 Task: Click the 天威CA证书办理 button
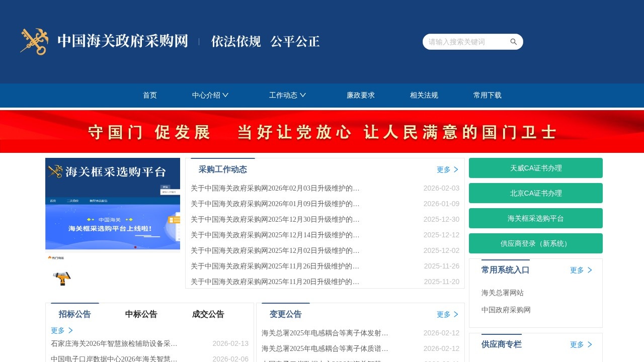(x=535, y=168)
